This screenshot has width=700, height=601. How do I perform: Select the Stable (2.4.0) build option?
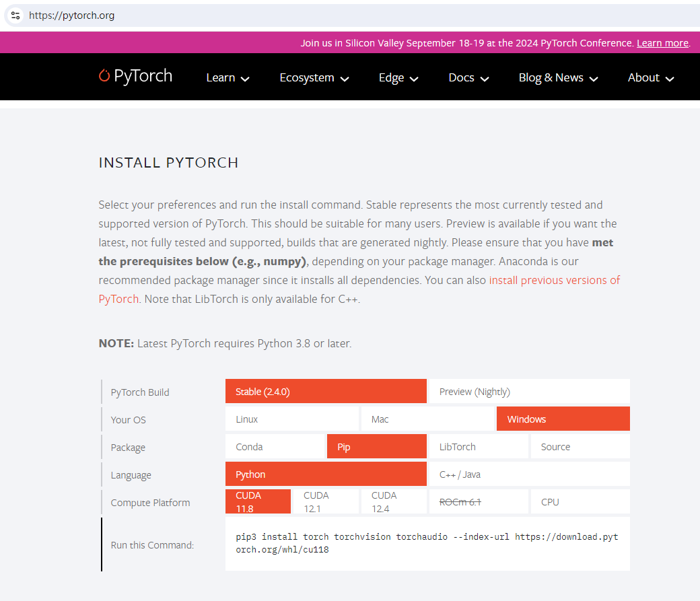tap(326, 391)
